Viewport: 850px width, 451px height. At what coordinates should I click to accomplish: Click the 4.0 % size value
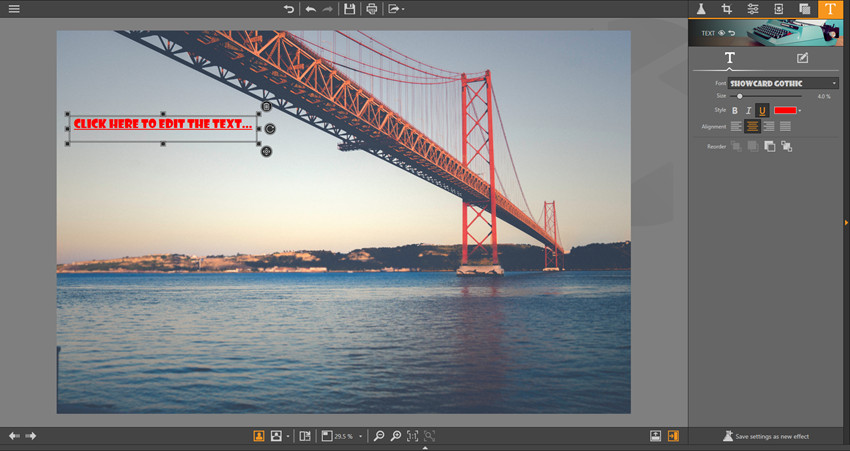(824, 96)
